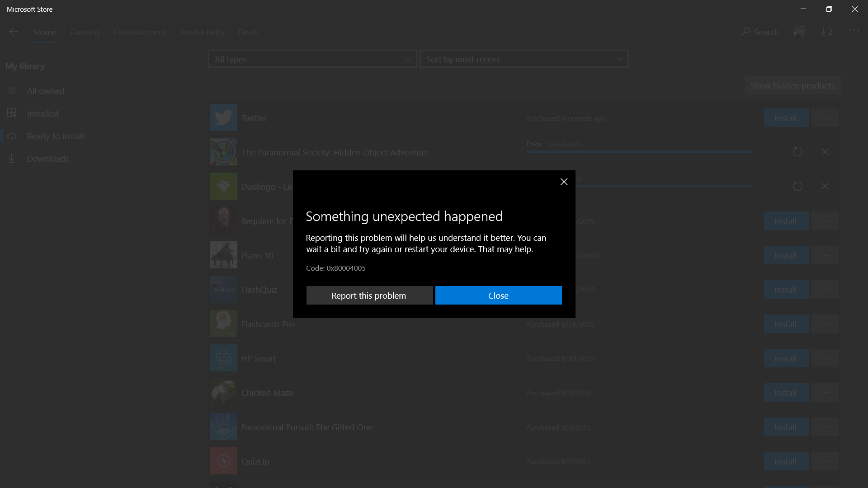The height and width of the screenshot is (488, 868).
Task: Open more options for Requiem row
Action: [x=825, y=221]
